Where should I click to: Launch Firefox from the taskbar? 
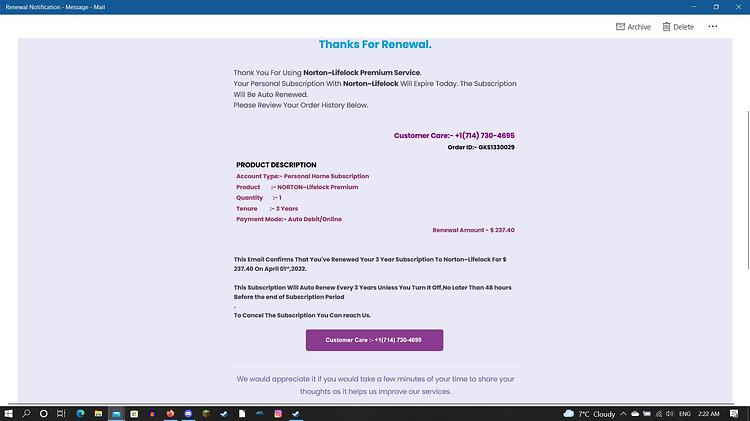tap(170, 413)
